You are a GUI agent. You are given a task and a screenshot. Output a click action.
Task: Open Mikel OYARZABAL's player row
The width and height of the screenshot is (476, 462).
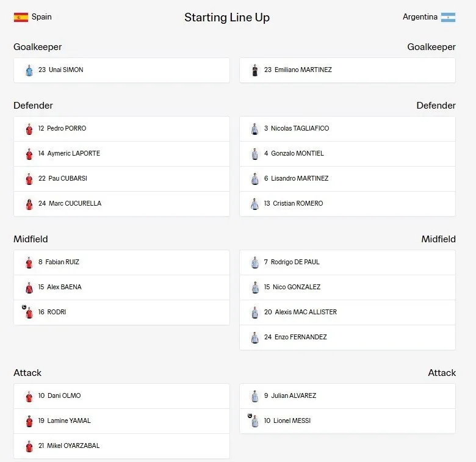click(121, 446)
